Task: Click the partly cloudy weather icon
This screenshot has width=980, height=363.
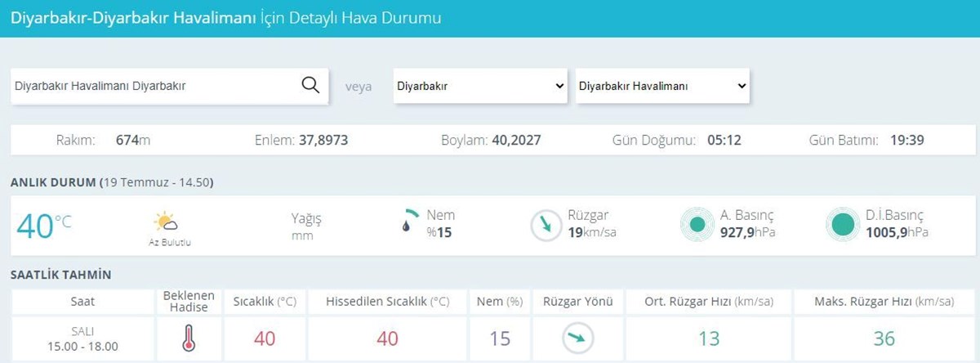Action: point(165,222)
